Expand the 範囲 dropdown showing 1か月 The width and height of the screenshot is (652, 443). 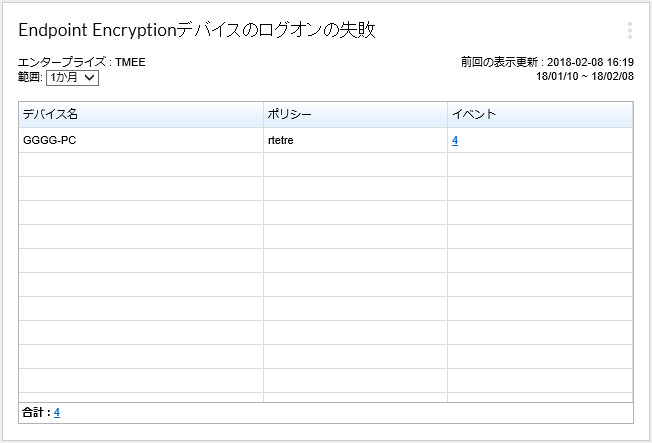coord(72,77)
